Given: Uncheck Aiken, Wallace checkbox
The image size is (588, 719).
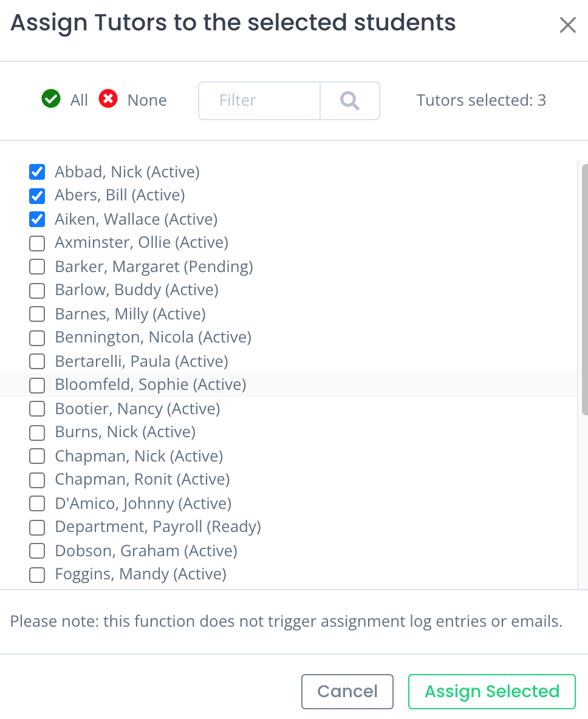Looking at the screenshot, I should 37,219.
